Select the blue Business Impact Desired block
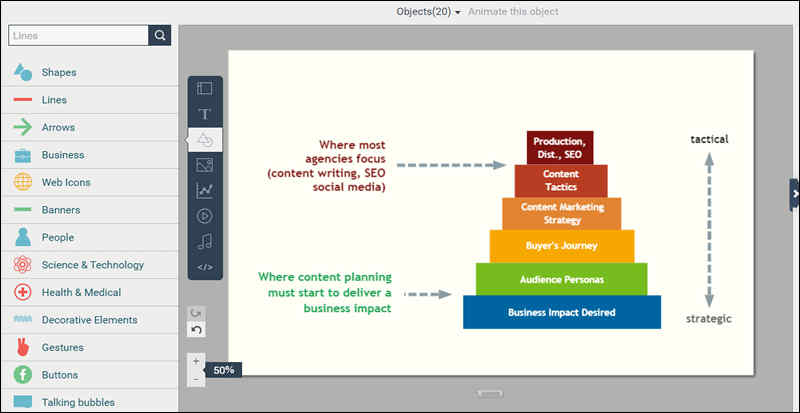The image size is (800, 413). [x=561, y=312]
